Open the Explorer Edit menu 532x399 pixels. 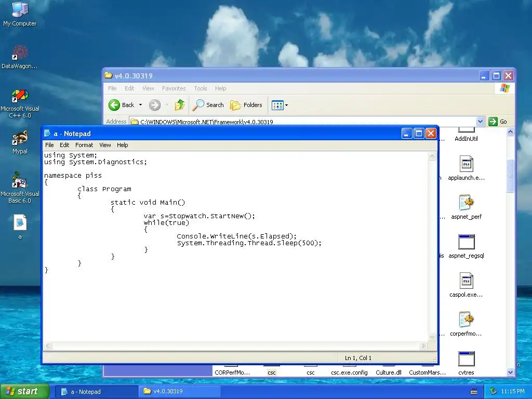[129, 88]
